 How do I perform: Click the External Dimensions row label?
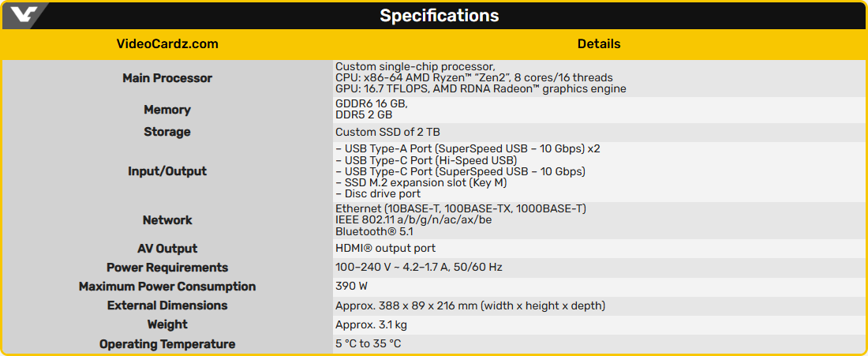click(x=167, y=305)
